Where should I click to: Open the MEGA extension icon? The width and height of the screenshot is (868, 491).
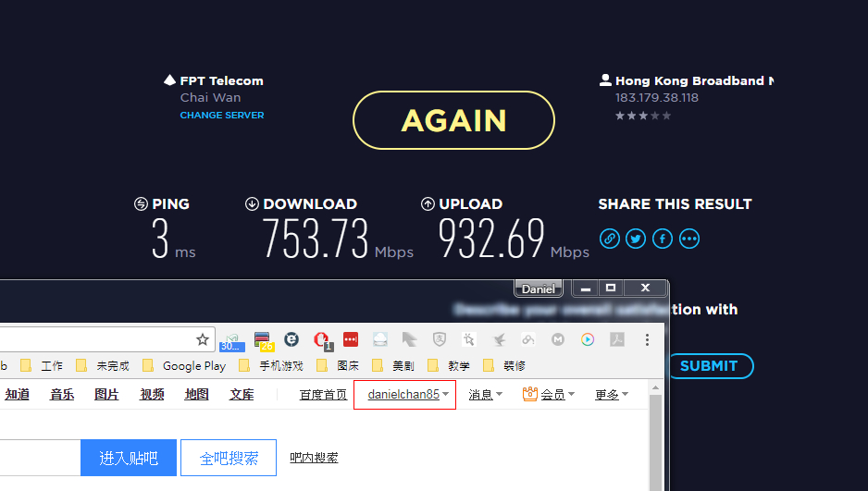pos(558,339)
